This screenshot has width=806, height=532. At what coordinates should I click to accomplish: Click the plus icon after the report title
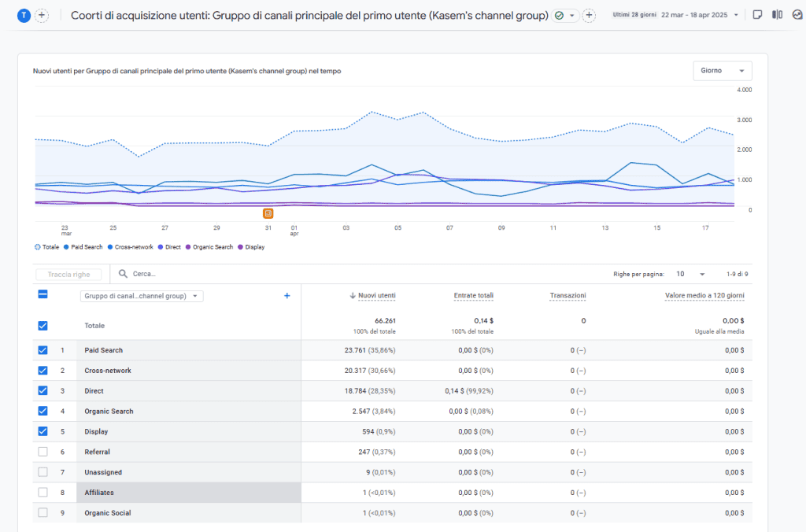589,16
